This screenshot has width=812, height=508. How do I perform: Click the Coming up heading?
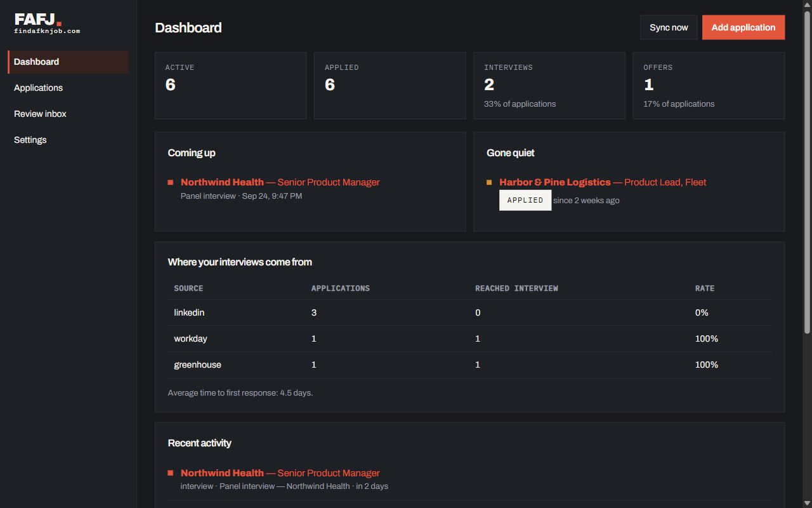(x=192, y=153)
